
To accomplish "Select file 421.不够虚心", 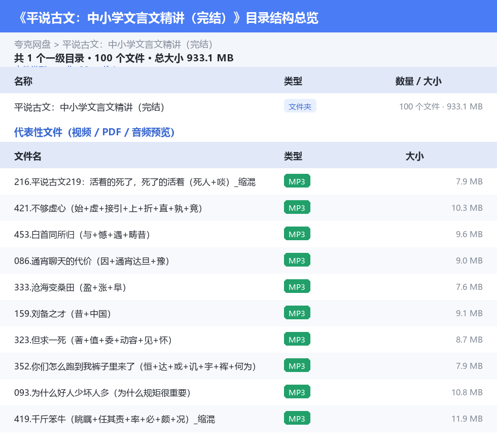I will click(108, 208).
